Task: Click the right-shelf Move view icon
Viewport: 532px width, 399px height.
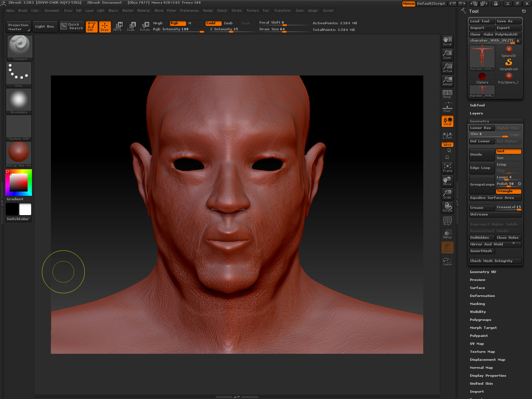Action: click(447, 181)
